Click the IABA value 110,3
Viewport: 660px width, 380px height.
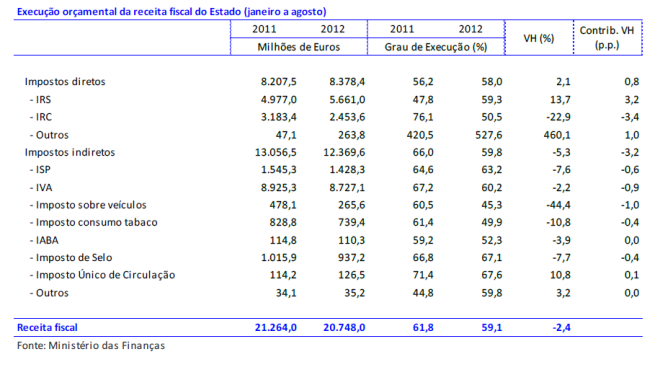(x=351, y=240)
